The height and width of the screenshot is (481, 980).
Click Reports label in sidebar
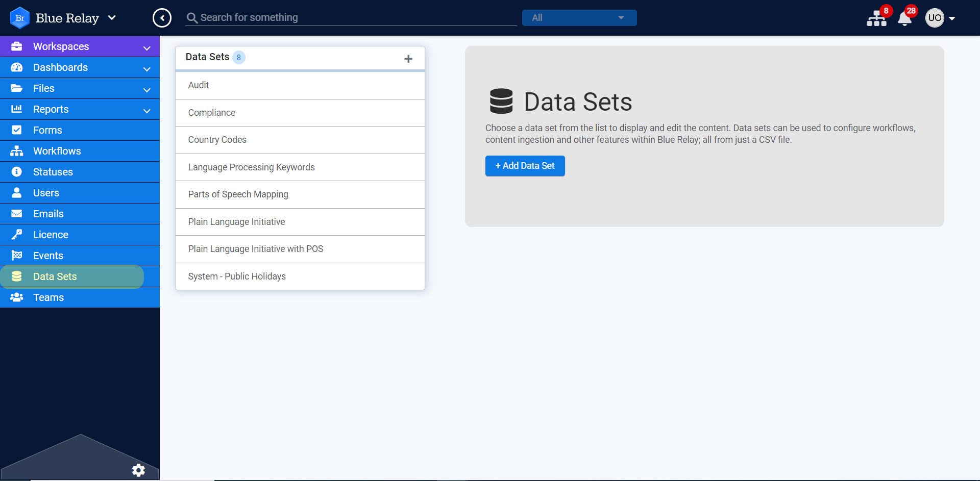coord(51,109)
